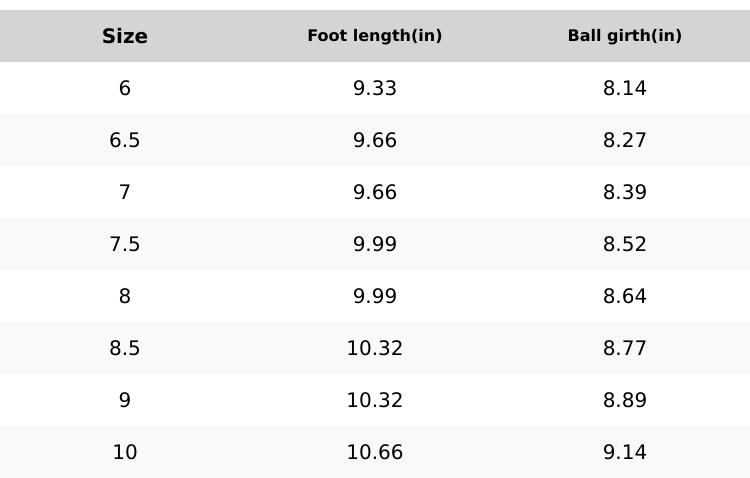Image resolution: width=750 pixels, height=478 pixels.
Task: Select foot length value for size 8
Action: pos(375,297)
